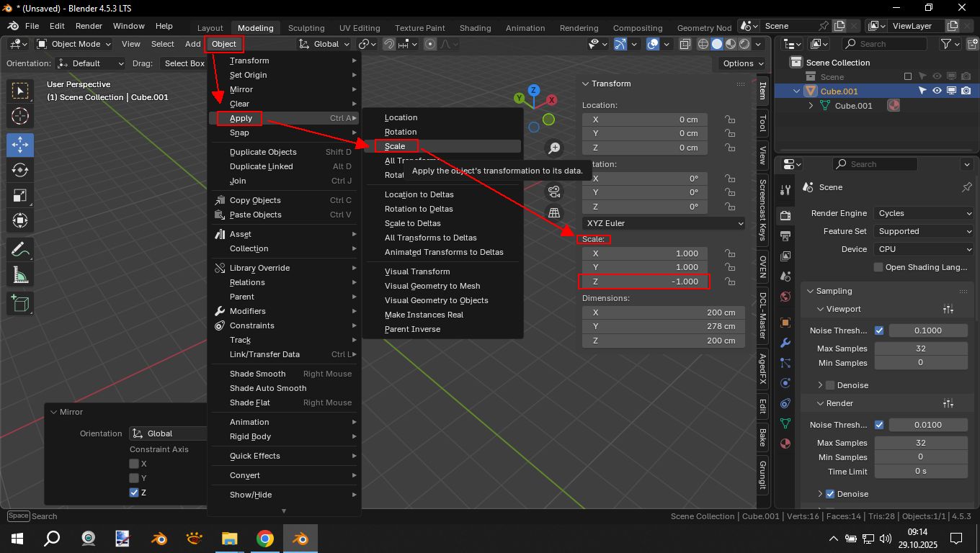Select the Move tool in toolbar
This screenshot has height=553, width=980.
tap(20, 144)
